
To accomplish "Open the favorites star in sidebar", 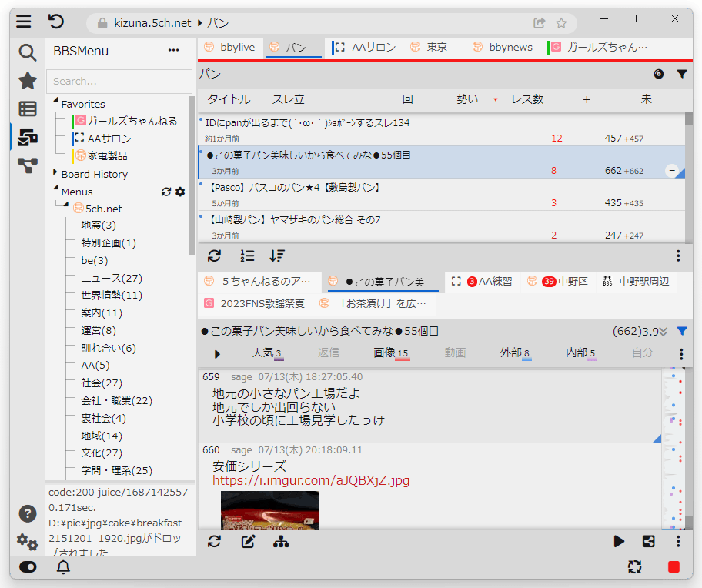I will pyautogui.click(x=27, y=81).
